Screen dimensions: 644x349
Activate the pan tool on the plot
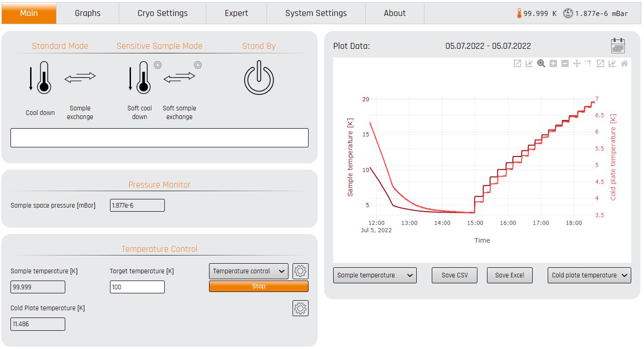(576, 64)
